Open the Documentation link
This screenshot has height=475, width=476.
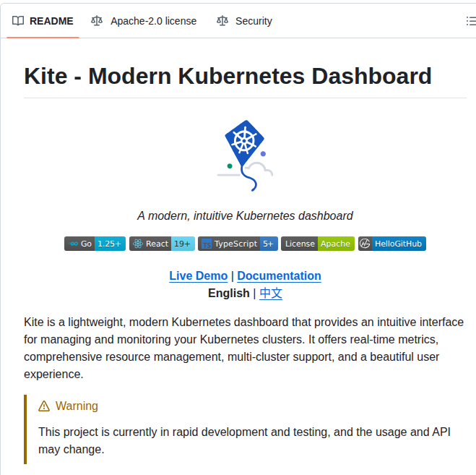[x=279, y=275]
